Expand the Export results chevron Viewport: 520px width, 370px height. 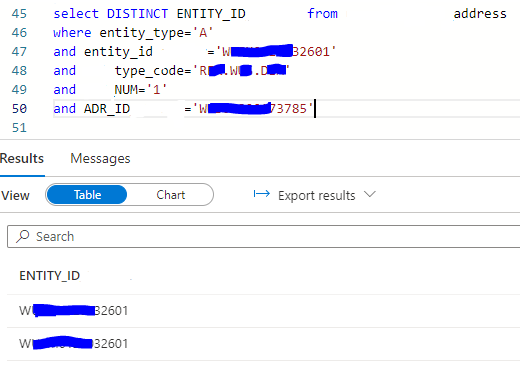tap(370, 194)
